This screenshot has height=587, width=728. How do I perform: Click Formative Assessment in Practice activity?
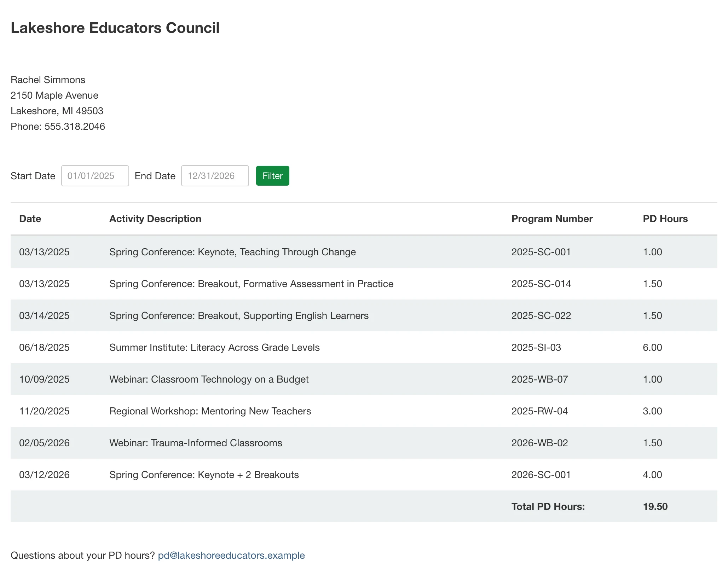252,284
